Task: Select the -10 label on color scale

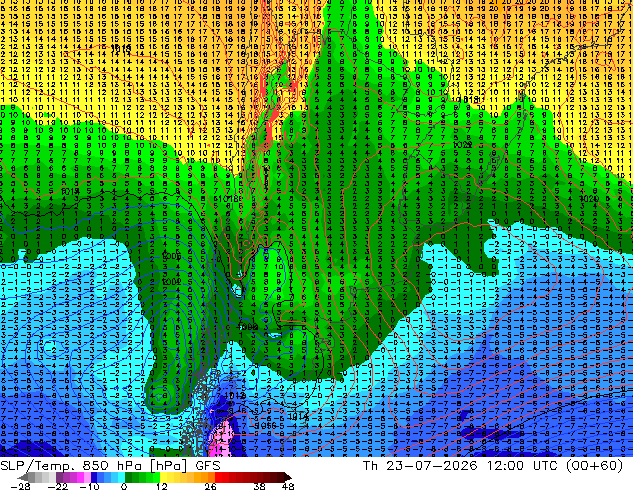Action: [90, 486]
